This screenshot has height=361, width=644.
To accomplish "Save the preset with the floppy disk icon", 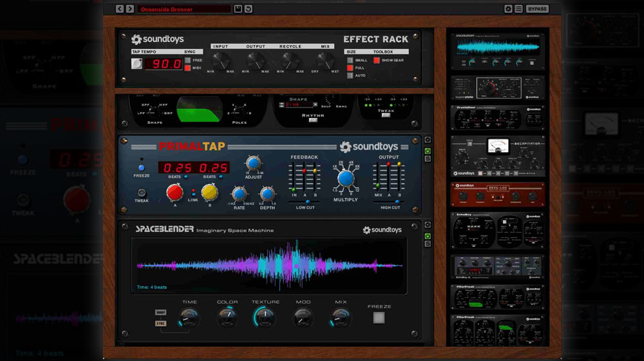I will click(x=238, y=9).
